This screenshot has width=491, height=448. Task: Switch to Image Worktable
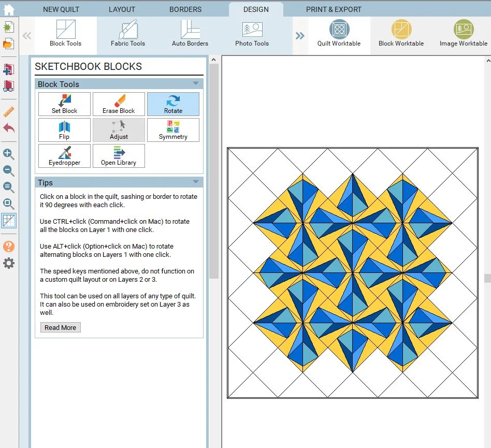[x=463, y=34]
